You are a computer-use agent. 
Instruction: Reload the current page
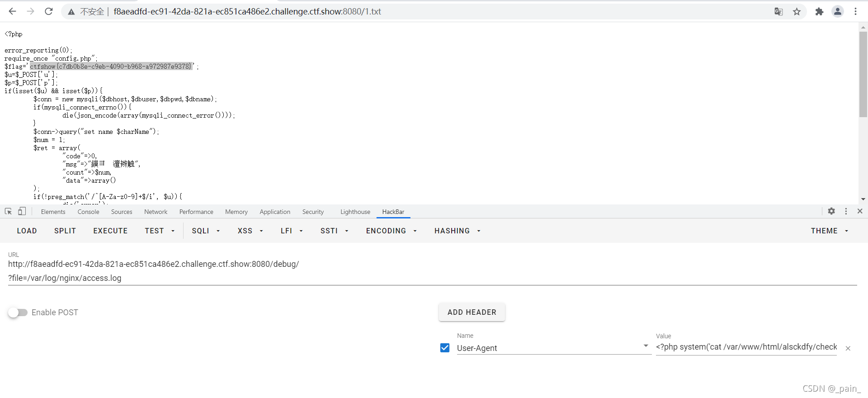tap(49, 11)
